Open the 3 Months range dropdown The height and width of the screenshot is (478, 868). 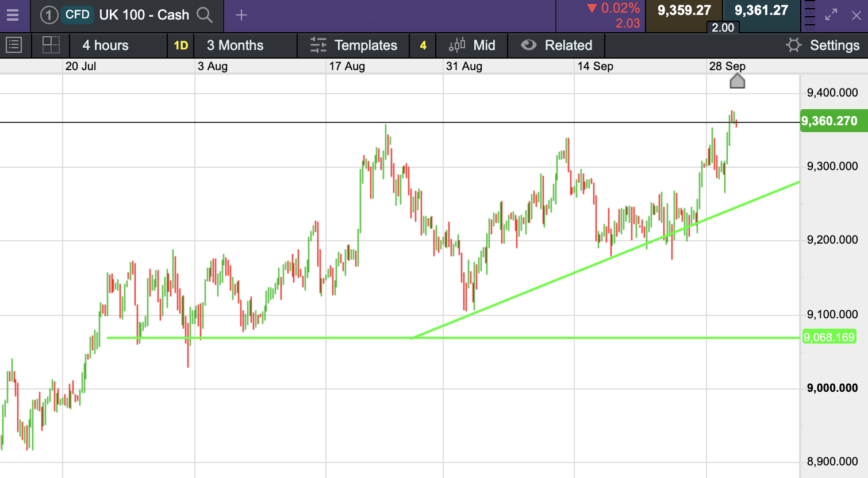coord(235,45)
